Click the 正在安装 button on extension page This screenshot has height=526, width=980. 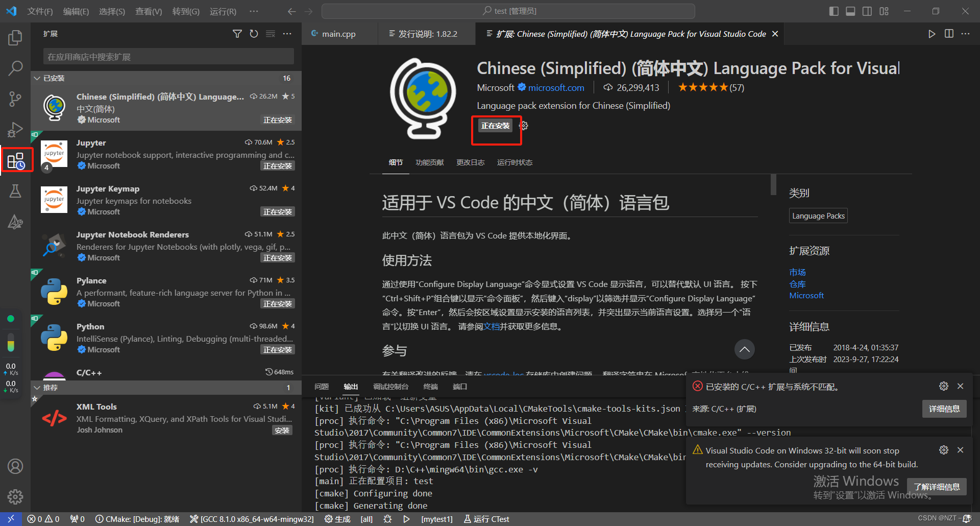[x=496, y=126]
